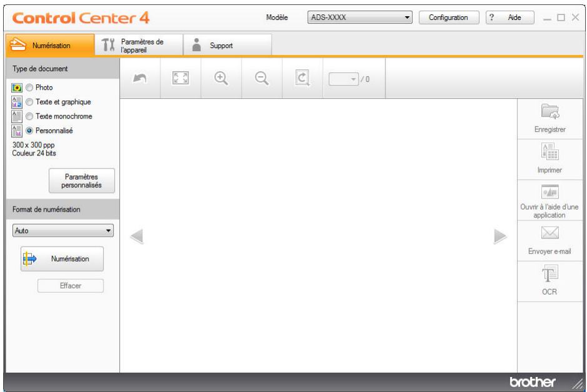The height and width of the screenshot is (392, 587).
Task: Click the Aide help button
Action: click(510, 17)
